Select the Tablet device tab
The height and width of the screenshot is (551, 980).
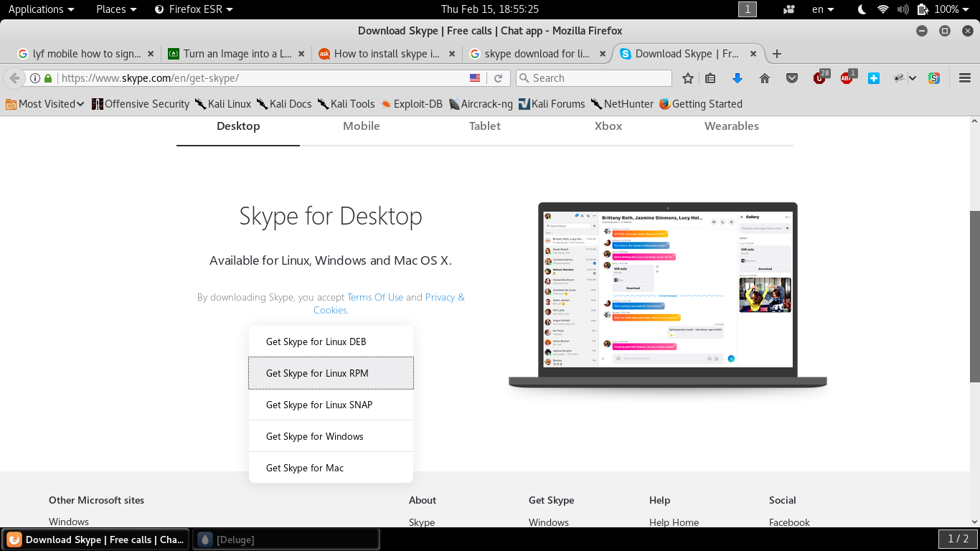[x=485, y=126]
